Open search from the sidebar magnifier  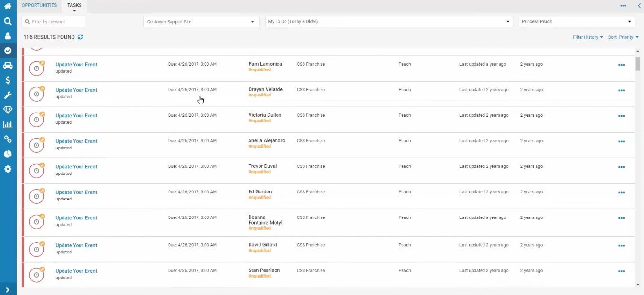pyautogui.click(x=8, y=21)
